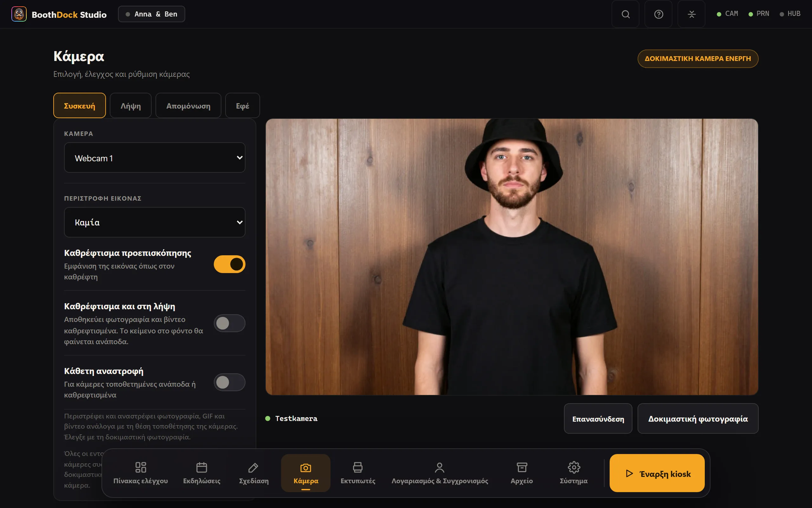The image size is (812, 508).
Task: Click the BoothDock Studio logo icon
Action: (19, 14)
